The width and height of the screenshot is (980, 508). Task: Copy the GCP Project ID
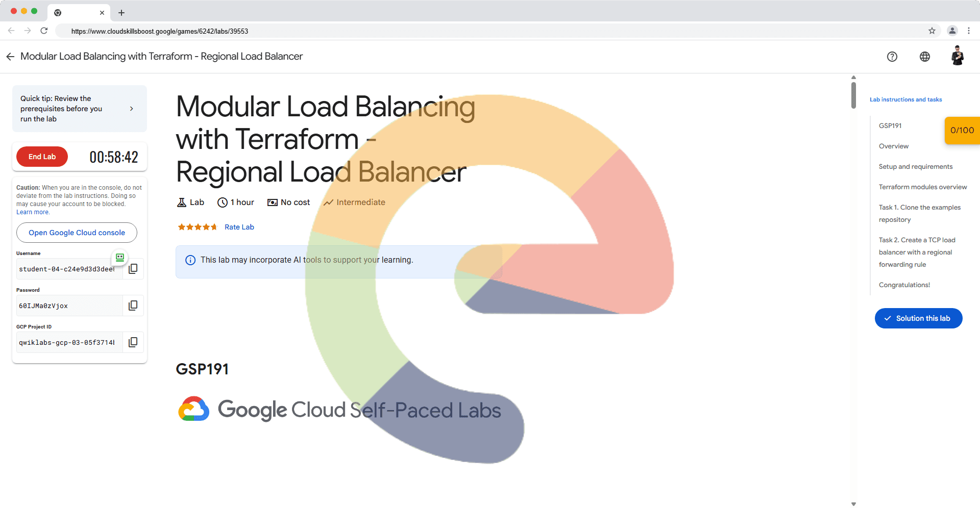(133, 342)
